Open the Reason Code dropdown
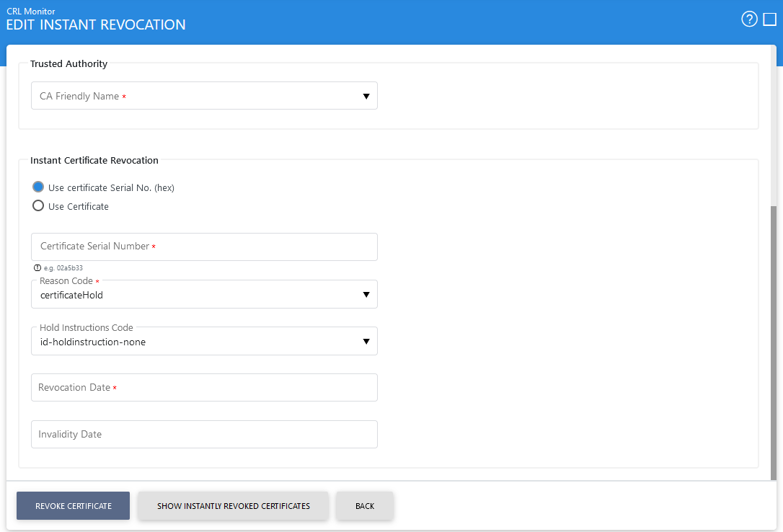The image size is (783, 532). point(204,294)
